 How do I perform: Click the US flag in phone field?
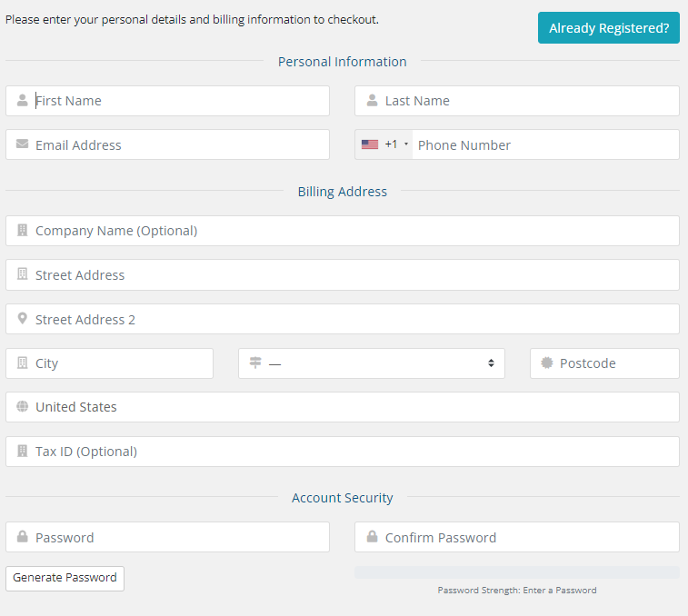[x=370, y=144]
